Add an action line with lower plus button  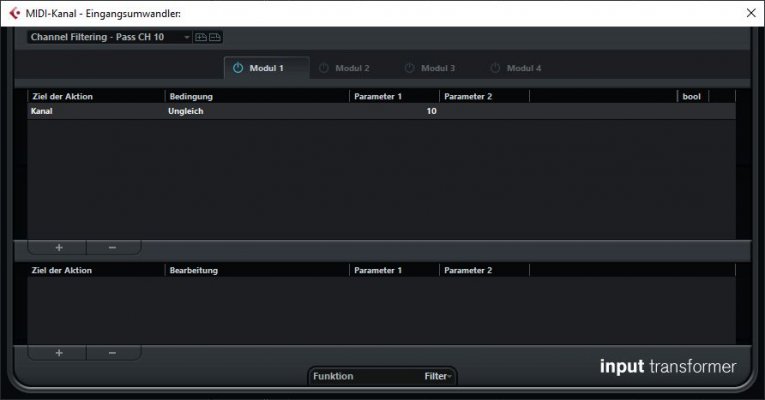(x=59, y=353)
